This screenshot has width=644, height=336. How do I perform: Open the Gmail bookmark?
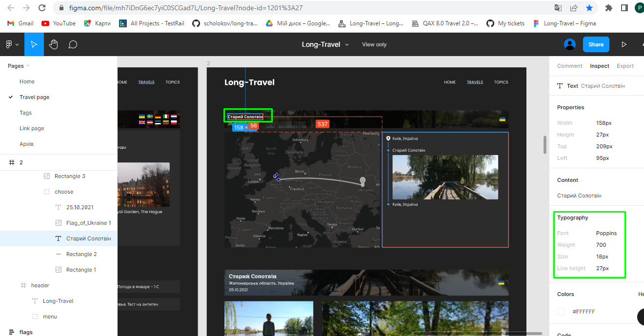pyautogui.click(x=20, y=23)
